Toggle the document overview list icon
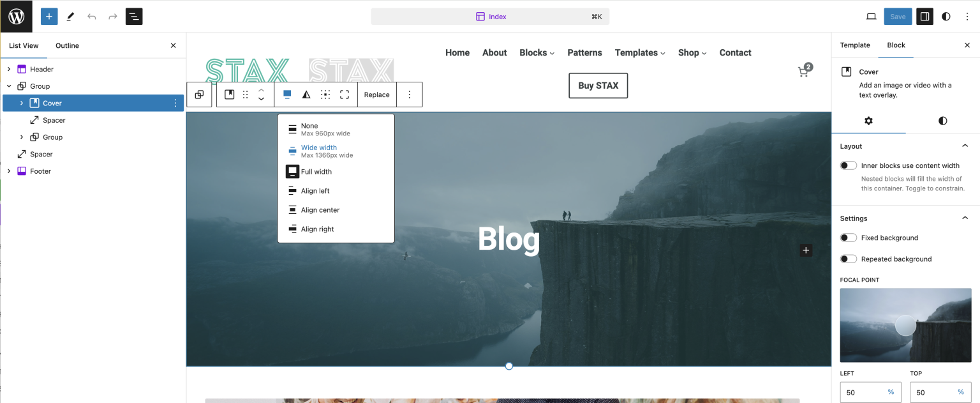The width and height of the screenshot is (980, 403). click(134, 17)
